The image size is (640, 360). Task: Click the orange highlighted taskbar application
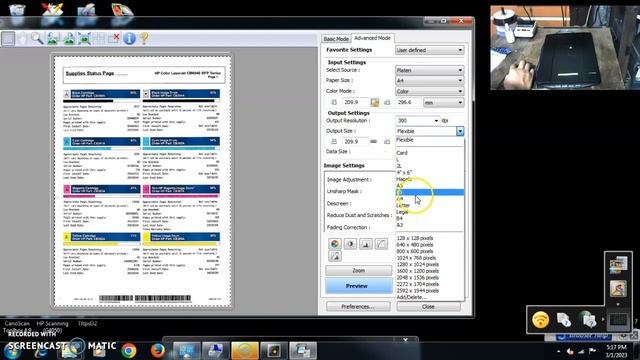tap(244, 351)
